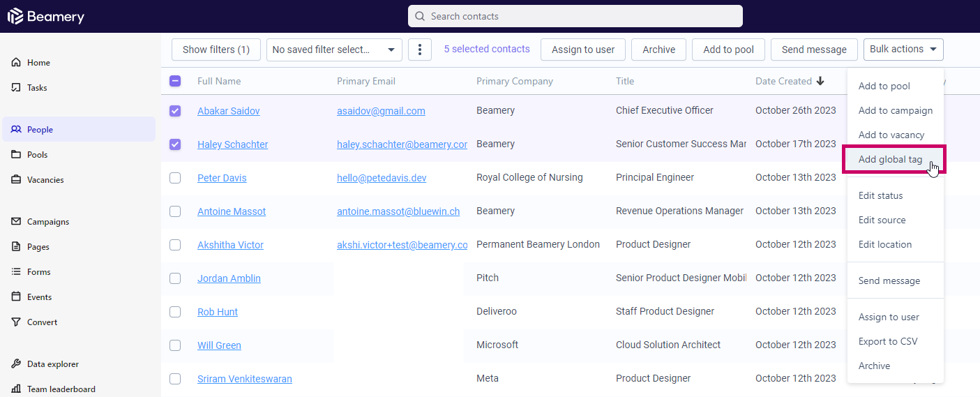Check Will Green row checkbox
The width and height of the screenshot is (980, 397).
175,345
